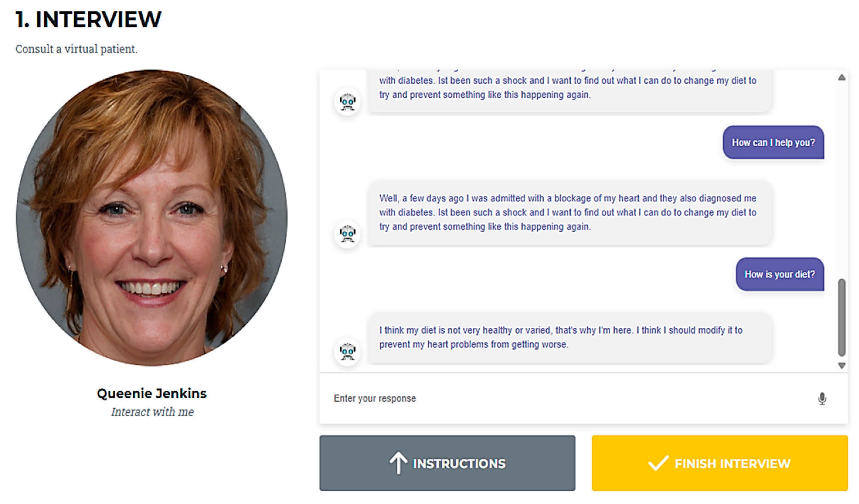Select the "How can I help you?" bubble

click(773, 142)
